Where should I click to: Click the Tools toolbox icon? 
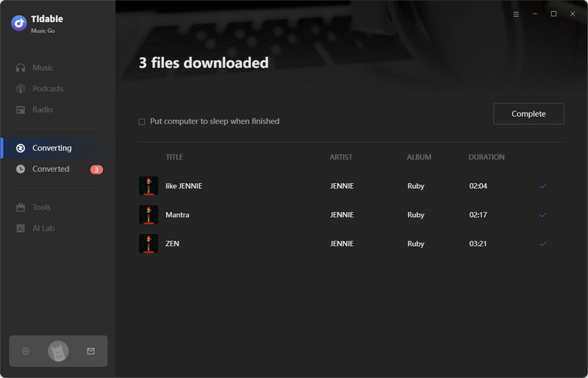click(21, 207)
